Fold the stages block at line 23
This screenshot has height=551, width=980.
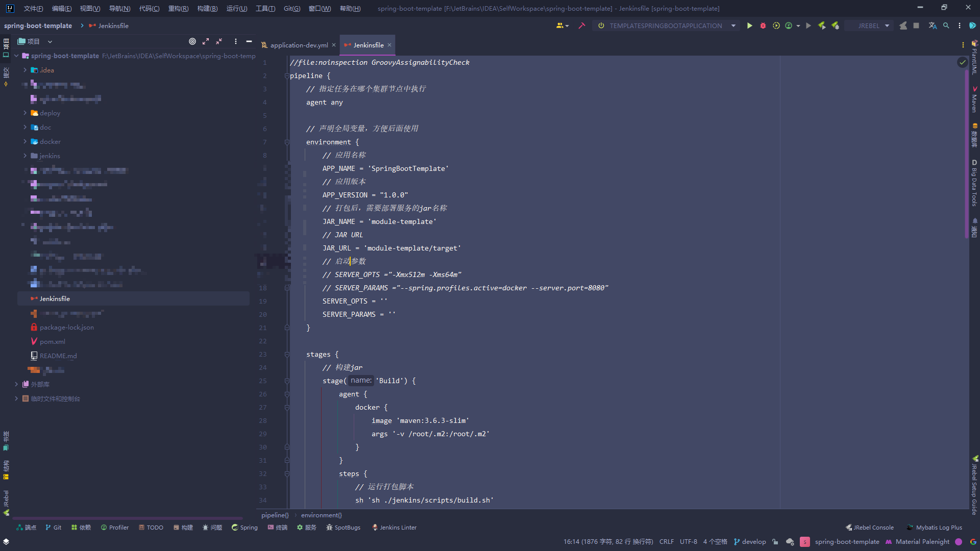pos(287,354)
